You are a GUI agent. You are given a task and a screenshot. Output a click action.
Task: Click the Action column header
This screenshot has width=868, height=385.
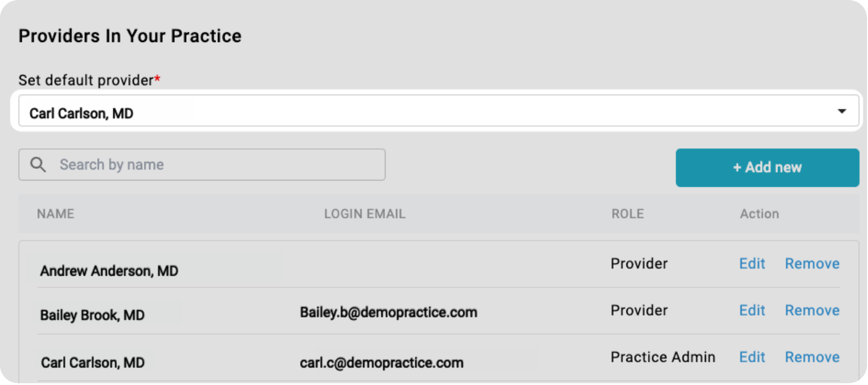(759, 214)
